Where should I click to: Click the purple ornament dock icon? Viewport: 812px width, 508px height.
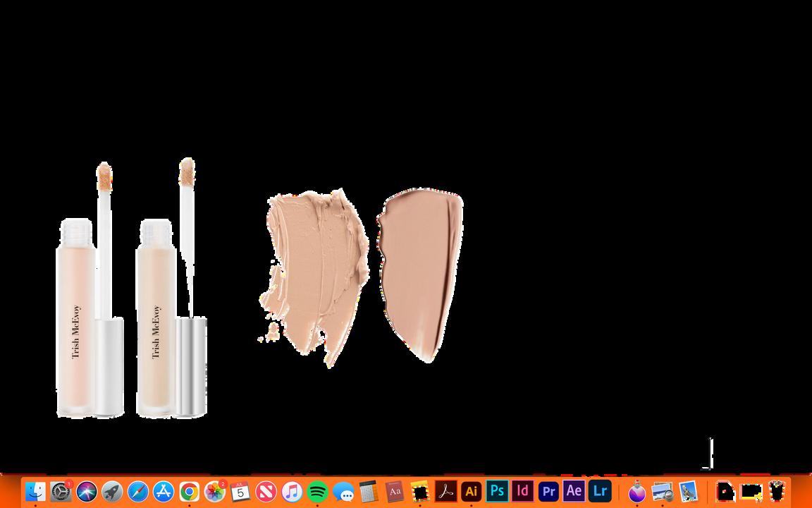point(637,491)
